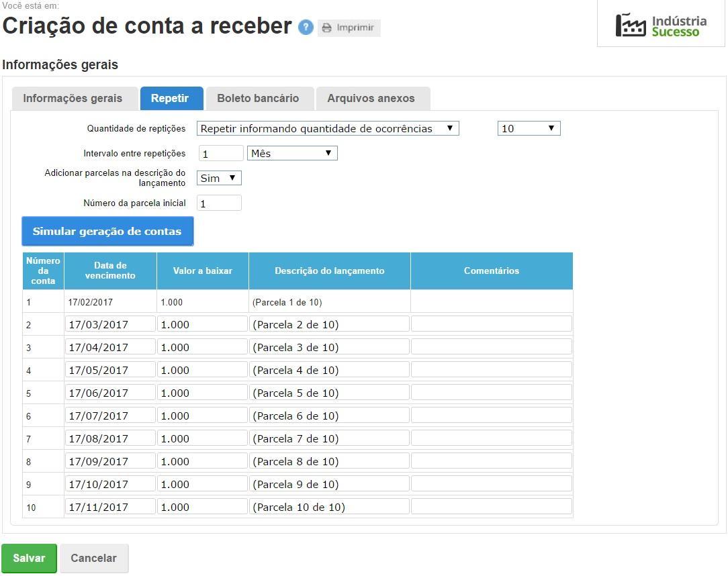Edit the description field Parcela 10 de 10
This screenshot has height=576, width=728.
329,507
